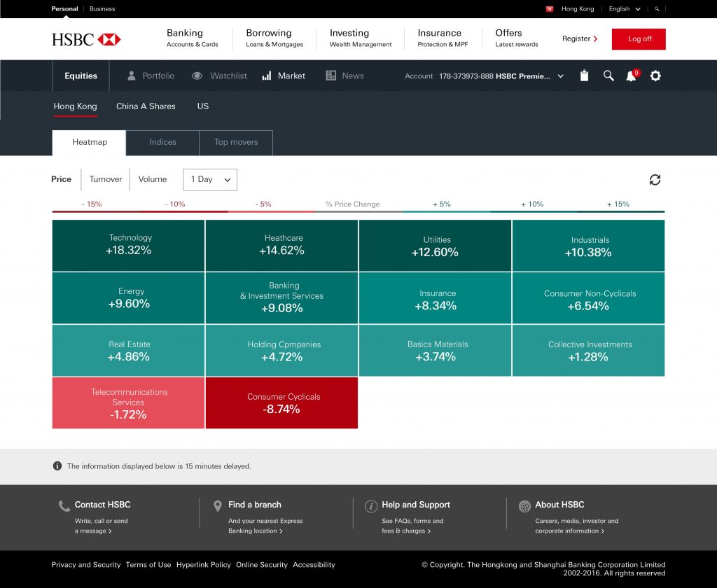The width and height of the screenshot is (717, 588).
Task: Expand the English language dropdown
Action: pyautogui.click(x=625, y=9)
